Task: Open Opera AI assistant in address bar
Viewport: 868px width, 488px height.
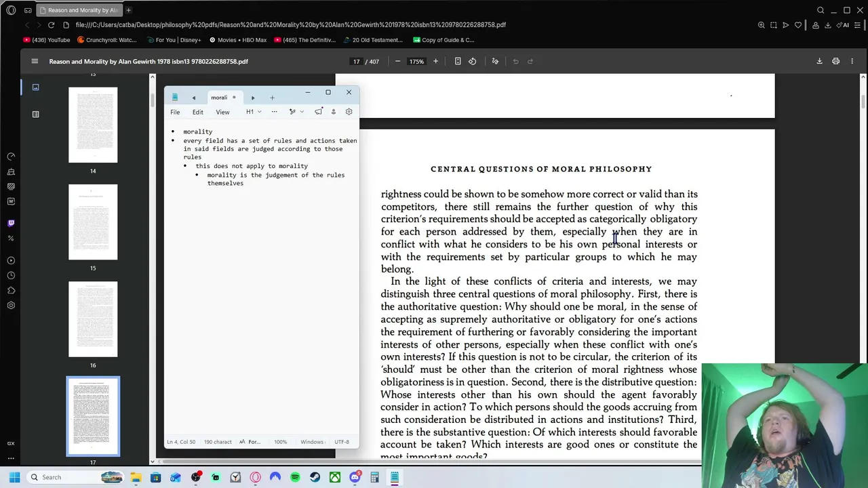Action: point(843,25)
